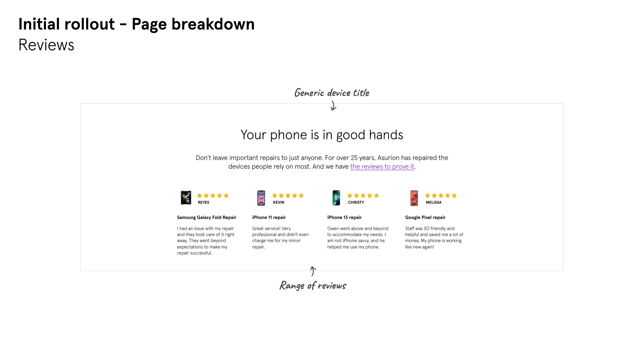Click the Generic device title annotation
The image size is (644, 362).
coord(332,93)
